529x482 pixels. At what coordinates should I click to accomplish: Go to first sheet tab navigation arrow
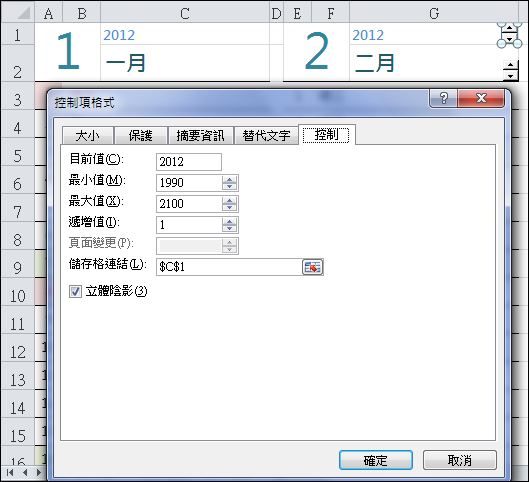pyautogui.click(x=10, y=473)
